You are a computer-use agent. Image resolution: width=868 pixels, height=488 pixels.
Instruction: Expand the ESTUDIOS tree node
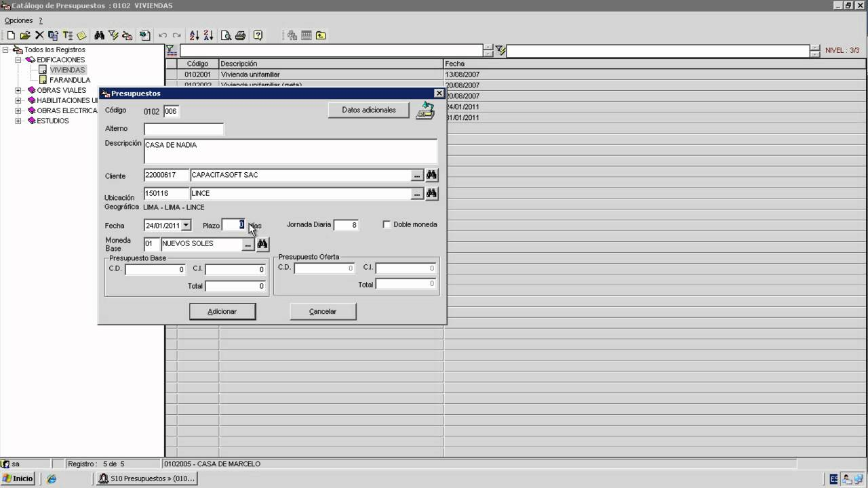point(18,121)
